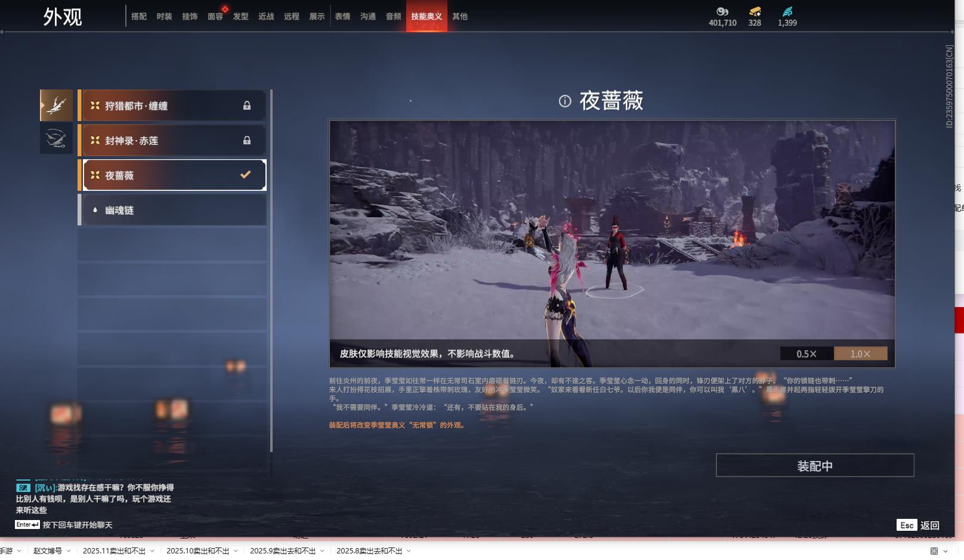Select the second skill category icon

pos(56,138)
